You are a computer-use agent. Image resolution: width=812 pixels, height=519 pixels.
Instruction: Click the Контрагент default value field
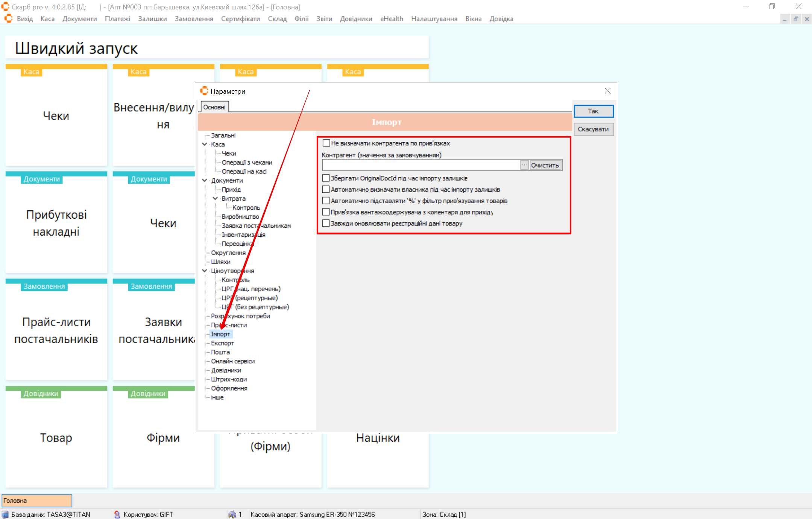pyautogui.click(x=420, y=165)
